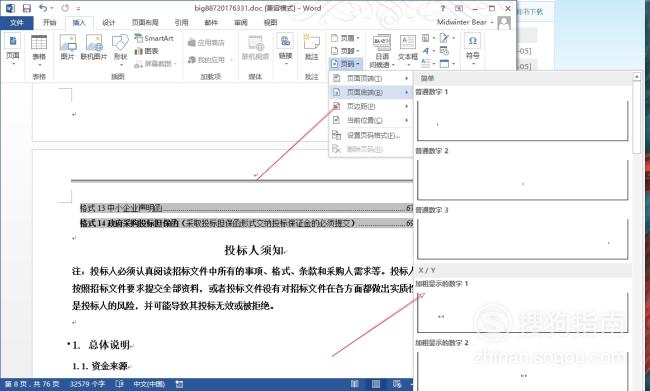Screen dimensions: 650x391
Task: Click the Help question mark icon
Action: click(x=443, y=8)
